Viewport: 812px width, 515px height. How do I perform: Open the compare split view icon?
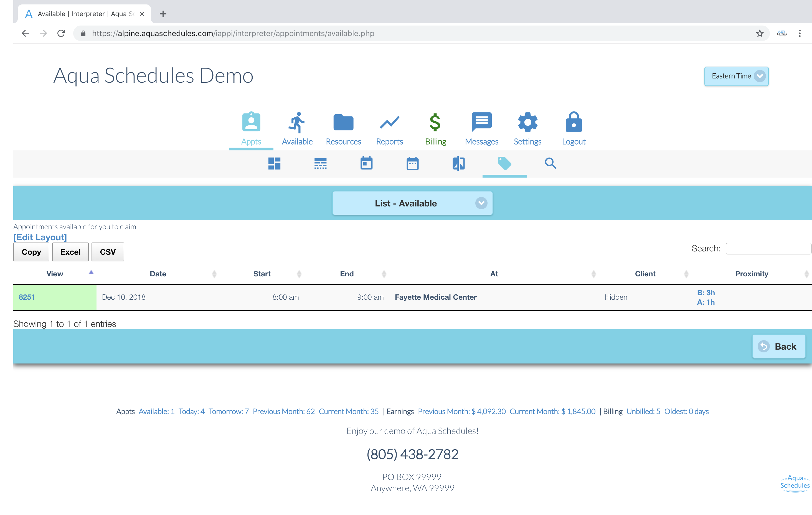pyautogui.click(x=459, y=163)
